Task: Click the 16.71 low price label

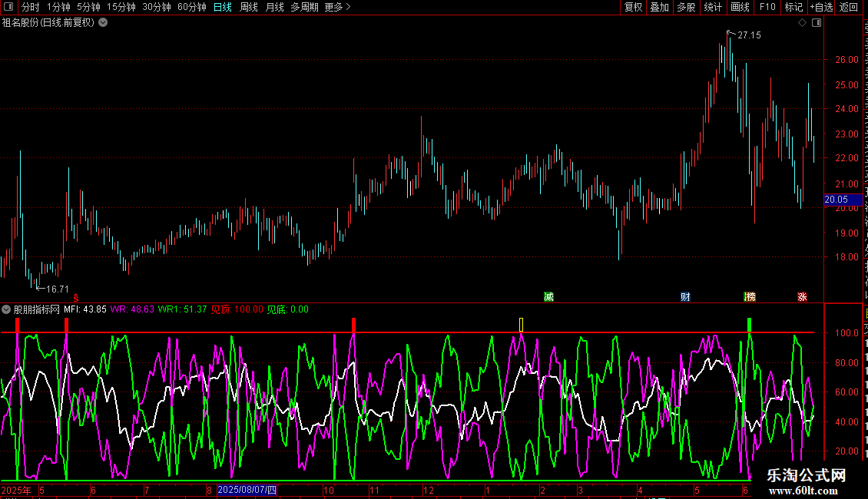Action: tap(58, 289)
